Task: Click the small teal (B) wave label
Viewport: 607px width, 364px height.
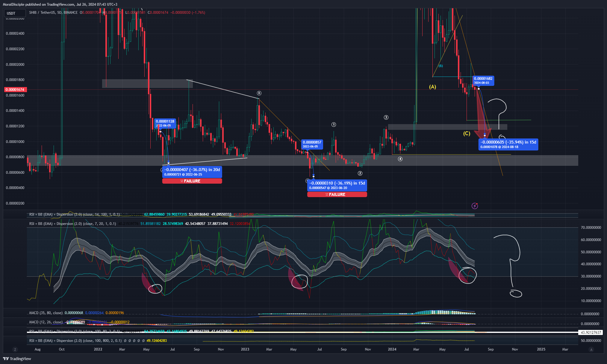Action: pos(441,66)
